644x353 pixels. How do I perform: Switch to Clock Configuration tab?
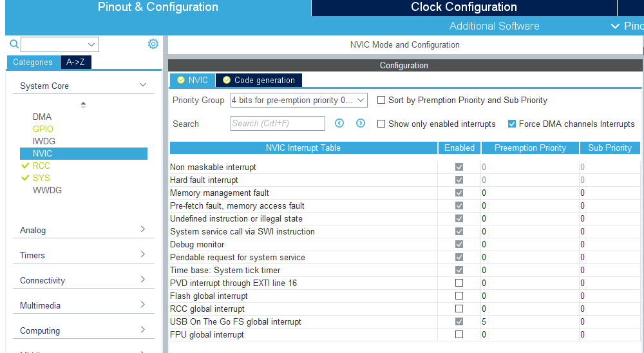464,7
